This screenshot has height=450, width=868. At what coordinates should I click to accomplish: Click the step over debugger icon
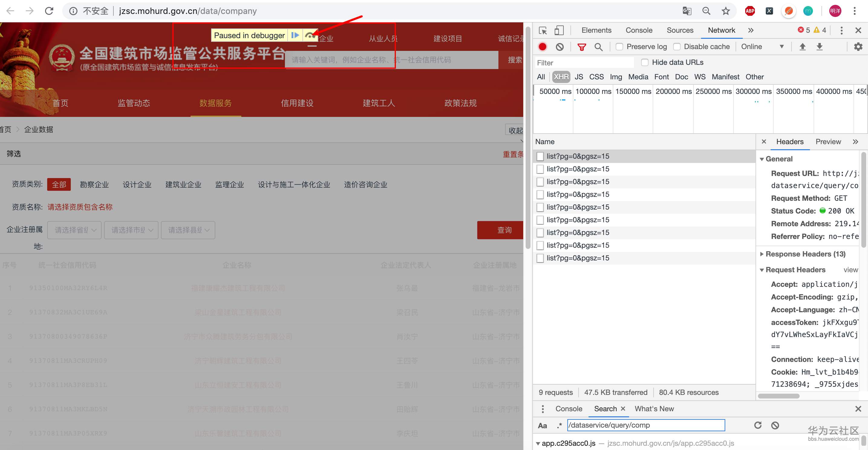(310, 35)
